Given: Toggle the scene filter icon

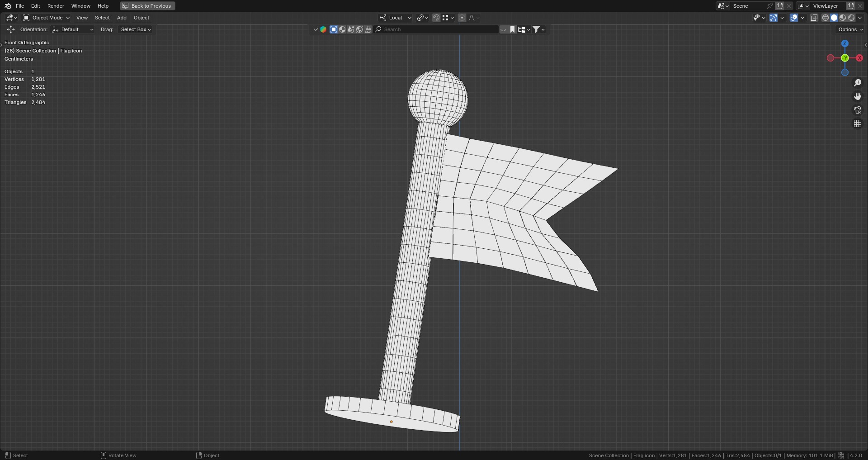Looking at the screenshot, I should pyautogui.click(x=351, y=29).
